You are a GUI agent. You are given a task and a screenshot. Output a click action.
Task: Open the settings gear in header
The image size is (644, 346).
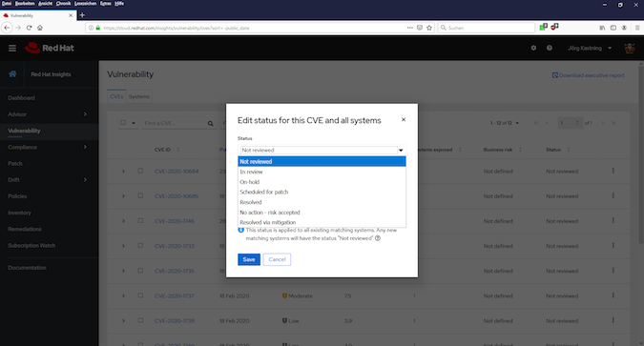533,48
